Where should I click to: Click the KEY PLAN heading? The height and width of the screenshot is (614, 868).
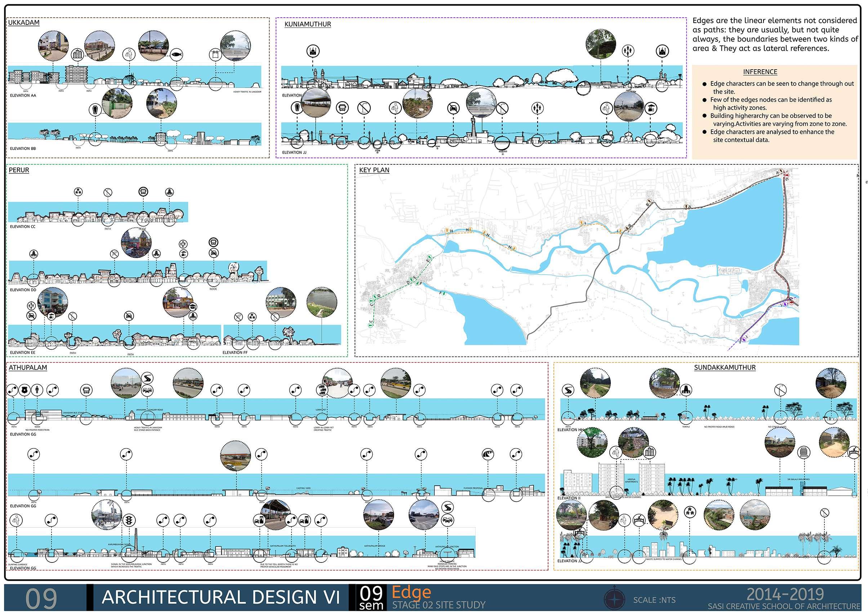click(x=374, y=170)
